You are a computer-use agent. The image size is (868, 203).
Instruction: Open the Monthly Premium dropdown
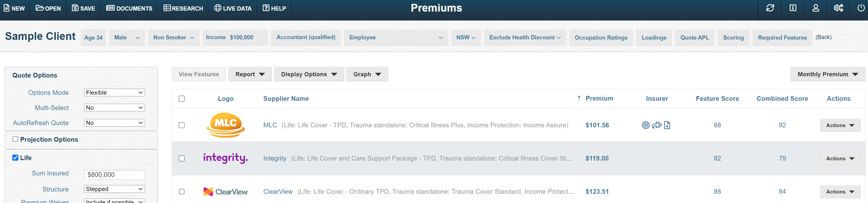click(828, 74)
